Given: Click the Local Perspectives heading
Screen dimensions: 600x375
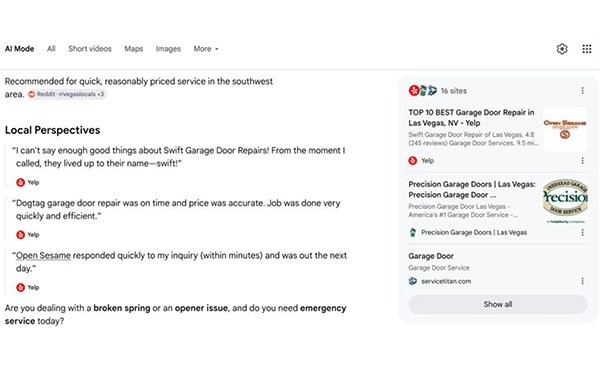Looking at the screenshot, I should point(52,130).
